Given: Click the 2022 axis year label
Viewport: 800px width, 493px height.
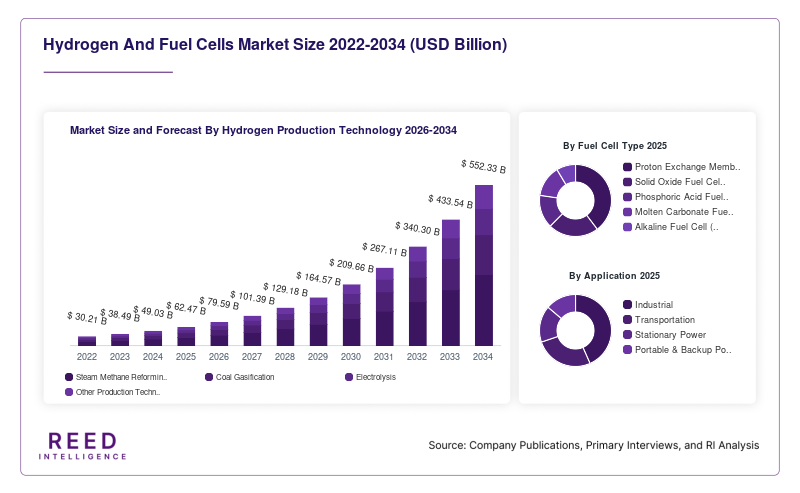Looking at the screenshot, I should coord(87,357).
